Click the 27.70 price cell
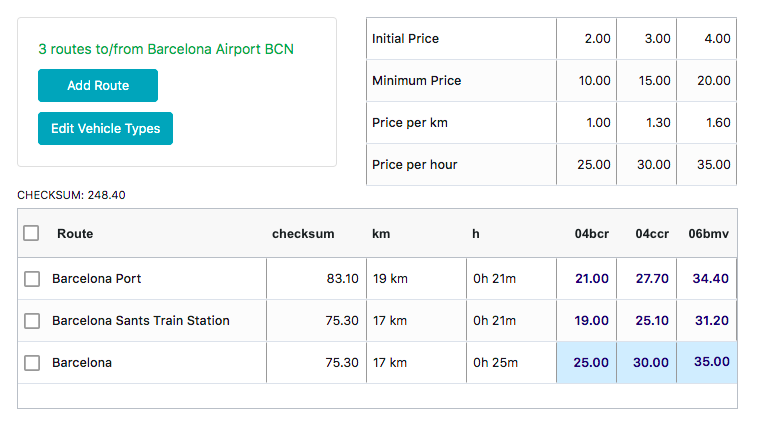The image size is (760, 424). coord(652,279)
